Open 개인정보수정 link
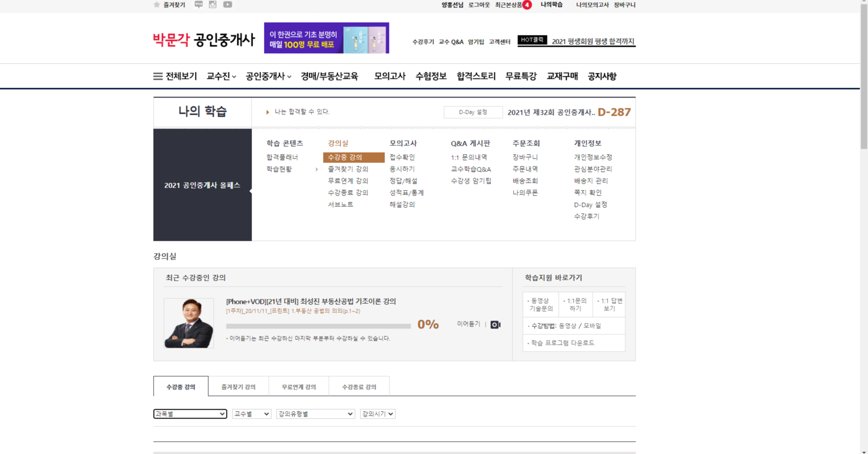 [x=593, y=157]
